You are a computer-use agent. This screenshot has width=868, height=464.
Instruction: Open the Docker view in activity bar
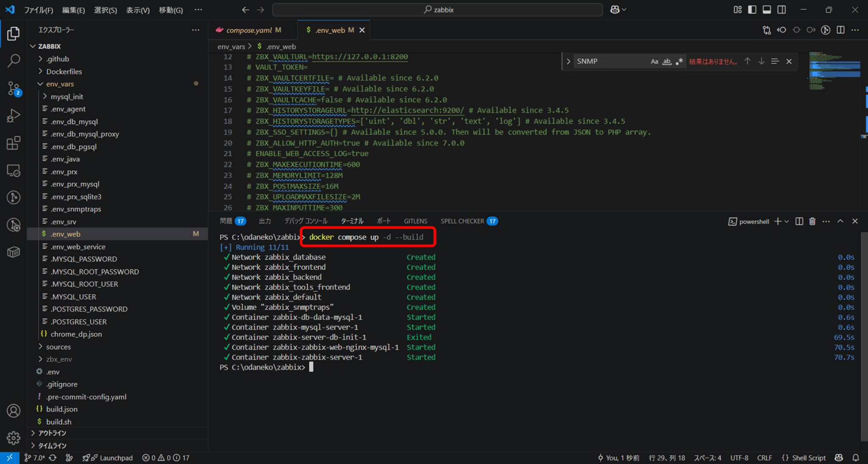coord(14,252)
